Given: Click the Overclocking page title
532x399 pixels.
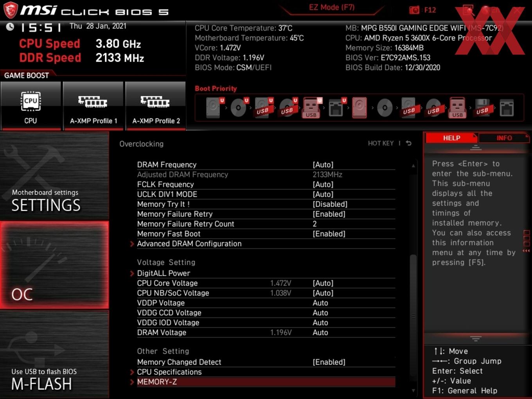Looking at the screenshot, I should [141, 144].
